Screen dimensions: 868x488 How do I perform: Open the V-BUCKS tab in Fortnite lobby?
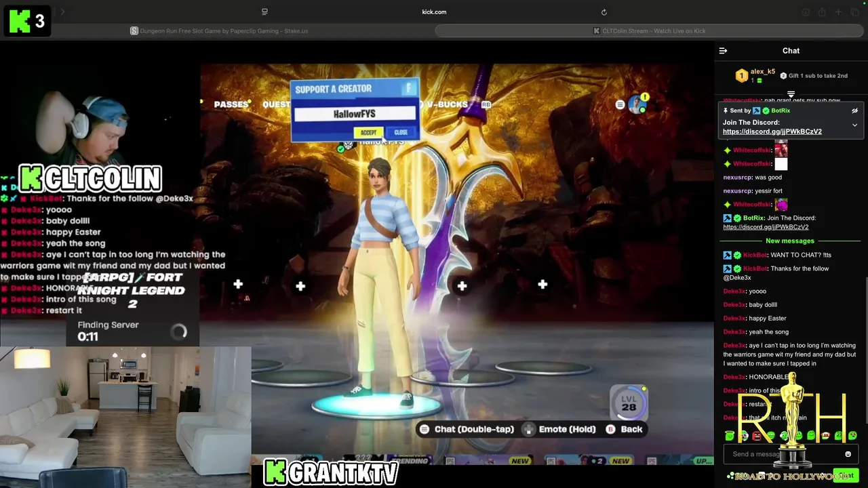(447, 104)
